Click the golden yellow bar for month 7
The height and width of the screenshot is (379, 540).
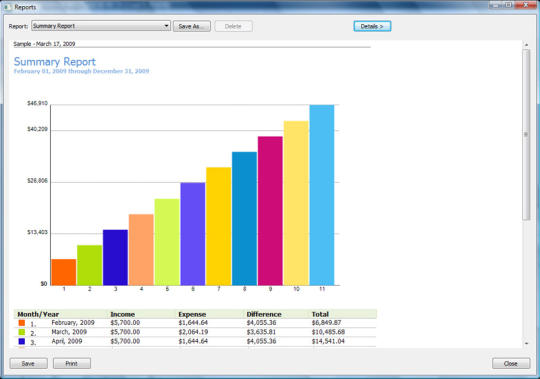pyautogui.click(x=219, y=226)
